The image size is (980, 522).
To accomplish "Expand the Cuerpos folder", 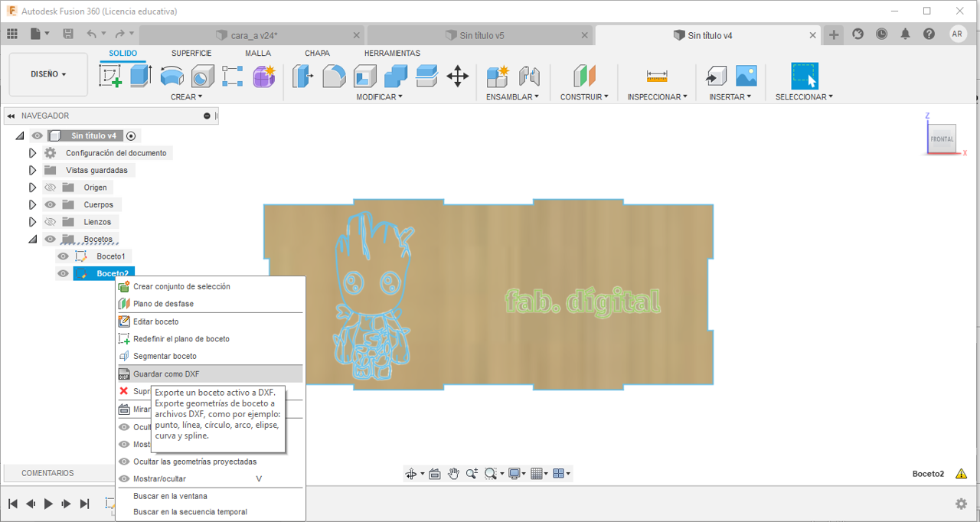I will pos(32,204).
